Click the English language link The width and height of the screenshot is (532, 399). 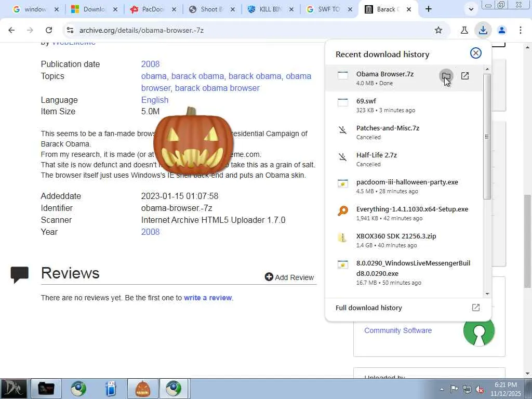click(x=155, y=100)
